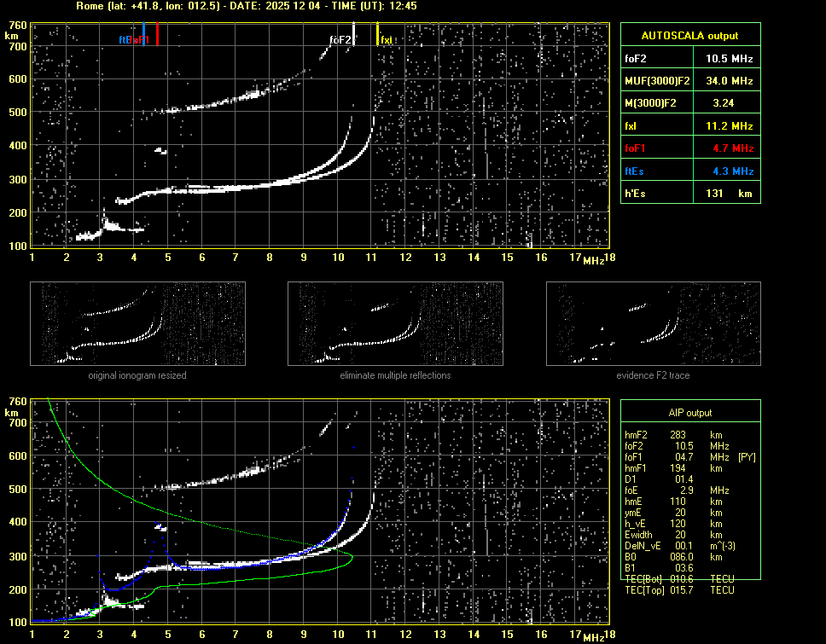Click the AUTOSCALA output header
826x644 pixels.
coord(689,36)
